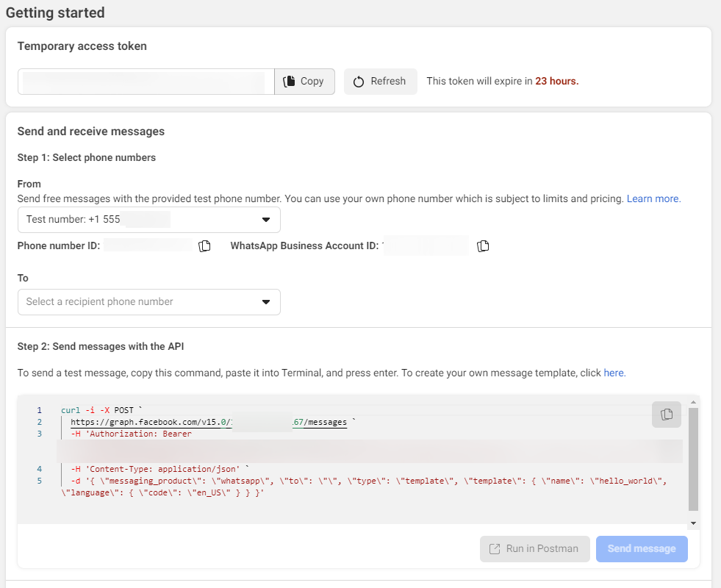Copy the Phone number ID
721x588 pixels.
[204, 245]
